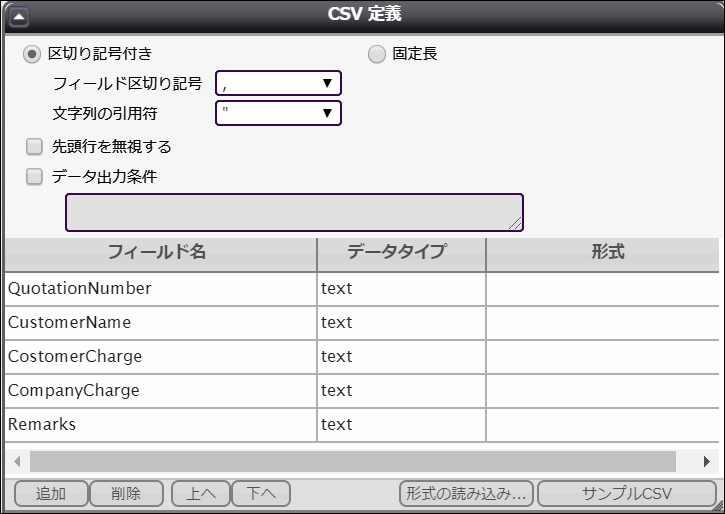Open the フィールド区切り記号 dropdown
This screenshot has width=725, height=514.
tap(279, 83)
